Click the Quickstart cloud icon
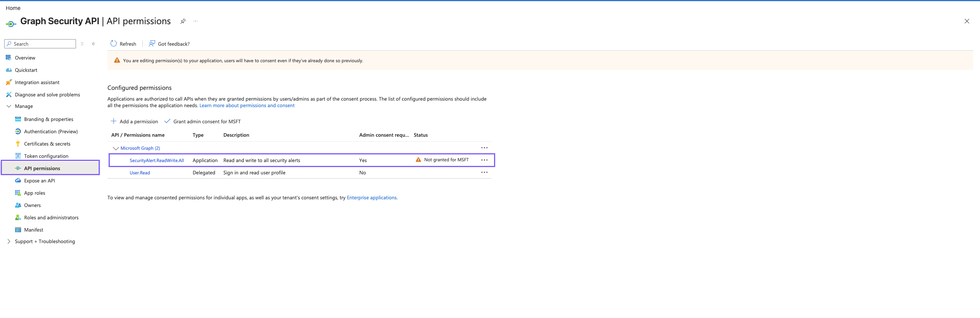Image resolution: width=980 pixels, height=318 pixels. pyautogui.click(x=8, y=70)
